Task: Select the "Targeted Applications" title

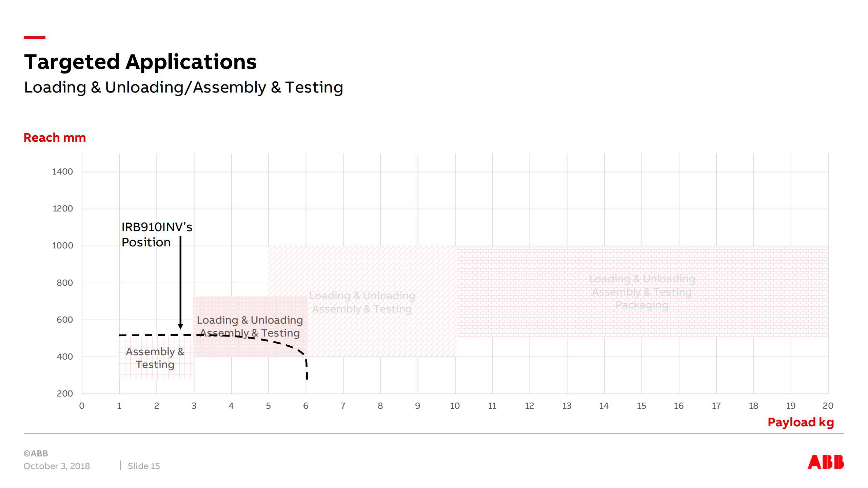Action: 140,62
